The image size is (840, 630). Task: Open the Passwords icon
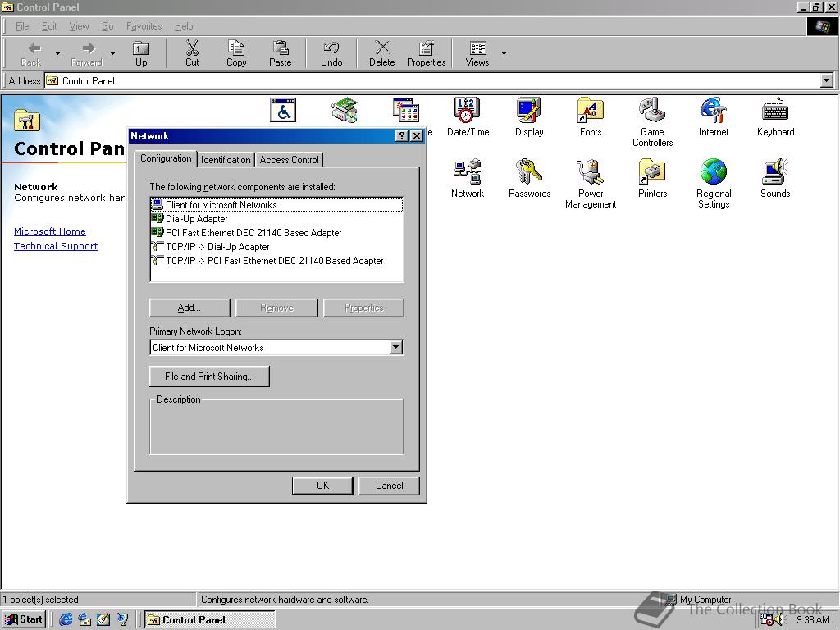tap(529, 178)
